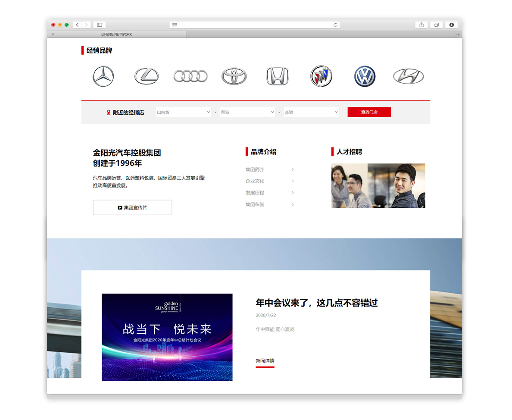Image resolution: width=512 pixels, height=420 pixels.
Task: Open the 集团简介 link
Action: (x=255, y=169)
